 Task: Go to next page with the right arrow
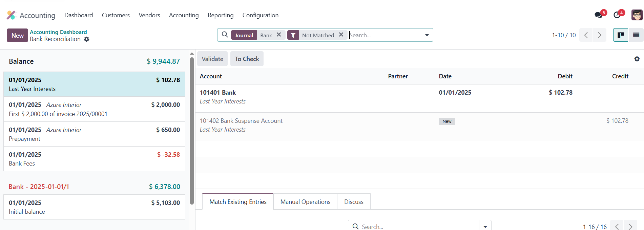tap(599, 35)
